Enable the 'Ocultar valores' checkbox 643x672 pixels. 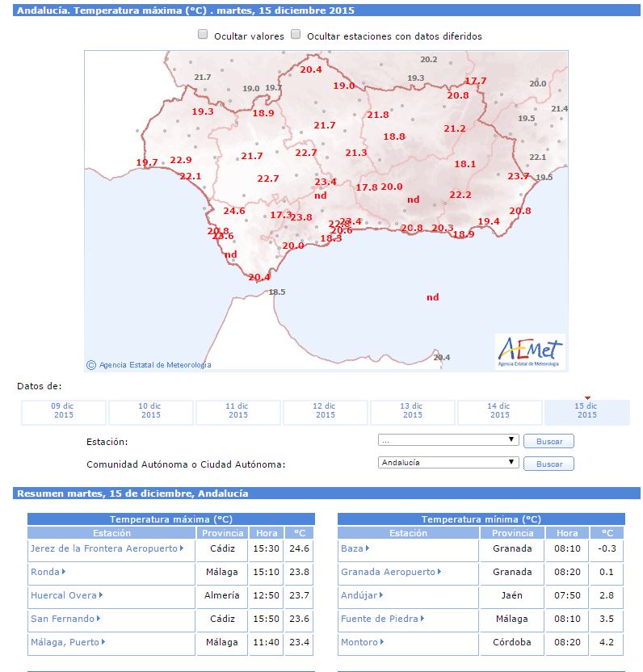(x=203, y=36)
